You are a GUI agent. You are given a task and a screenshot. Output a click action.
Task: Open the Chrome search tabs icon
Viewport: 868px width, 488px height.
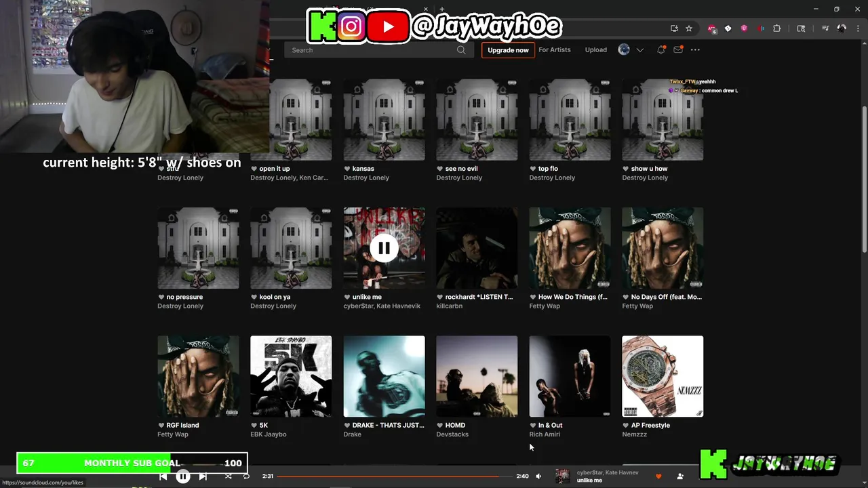(801, 28)
